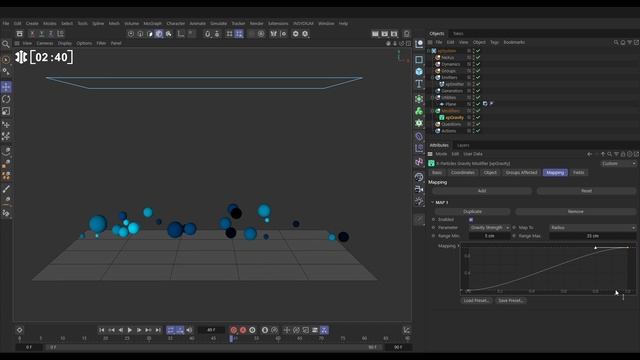Collapse the Emitters group in object tree
The width and height of the screenshot is (640, 360).
click(432, 78)
